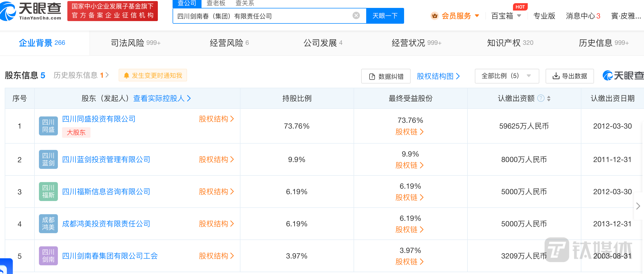This screenshot has height=274, width=644.
Task: Click the right chevron to reveal more columns
Action: click(x=639, y=206)
